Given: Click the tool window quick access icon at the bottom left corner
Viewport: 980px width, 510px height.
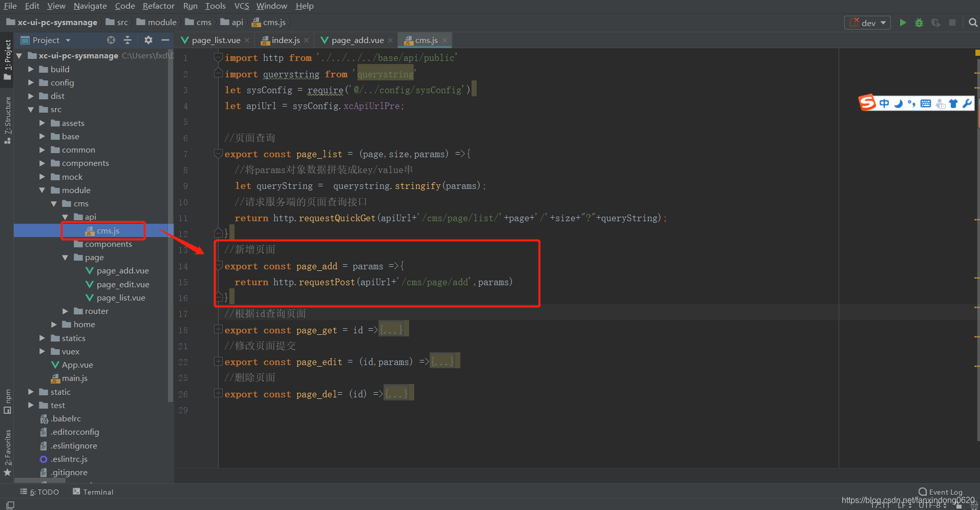Looking at the screenshot, I should (10, 505).
